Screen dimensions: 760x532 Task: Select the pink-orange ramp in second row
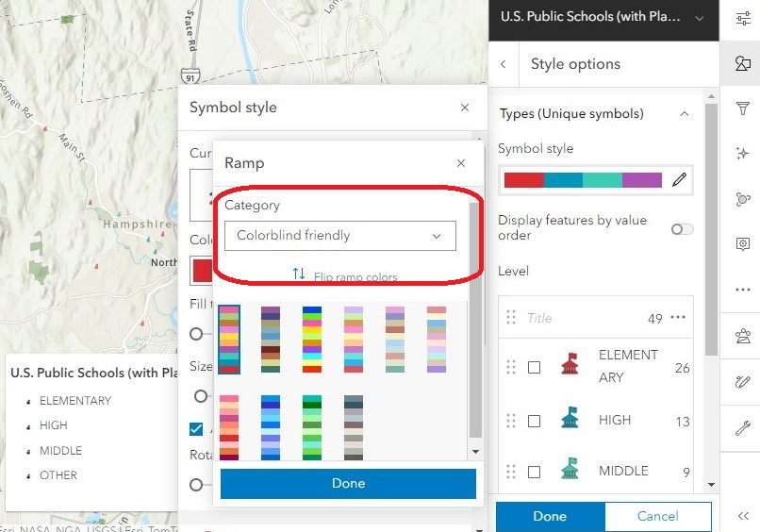[x=229, y=427]
